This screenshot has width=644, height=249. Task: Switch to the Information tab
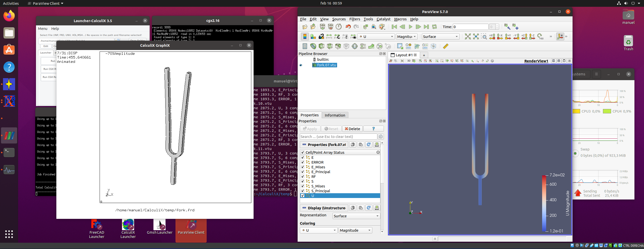coord(335,115)
